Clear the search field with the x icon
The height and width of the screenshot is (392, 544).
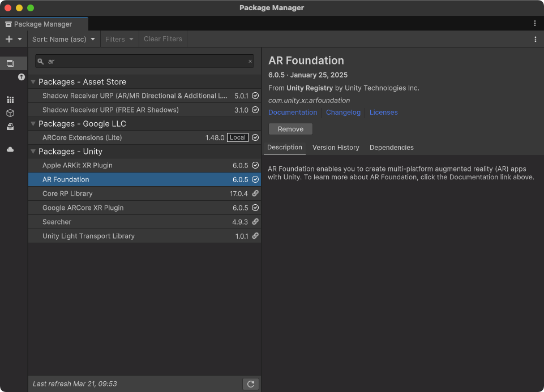(250, 62)
